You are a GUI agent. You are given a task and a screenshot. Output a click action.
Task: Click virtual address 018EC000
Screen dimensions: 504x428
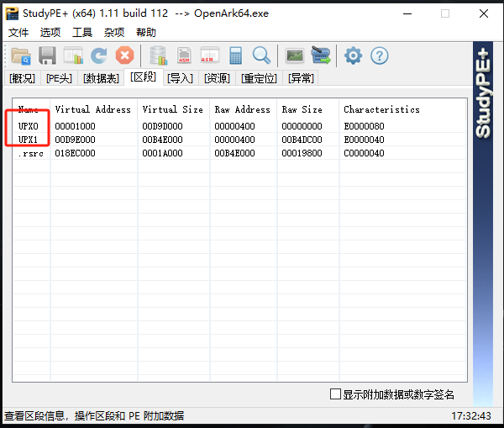[76, 153]
